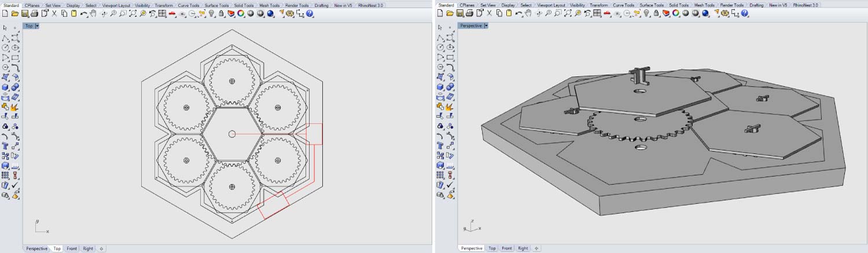The width and height of the screenshot is (868, 253).
Task: Switch to Front viewport tab in right window
Action: click(507, 248)
